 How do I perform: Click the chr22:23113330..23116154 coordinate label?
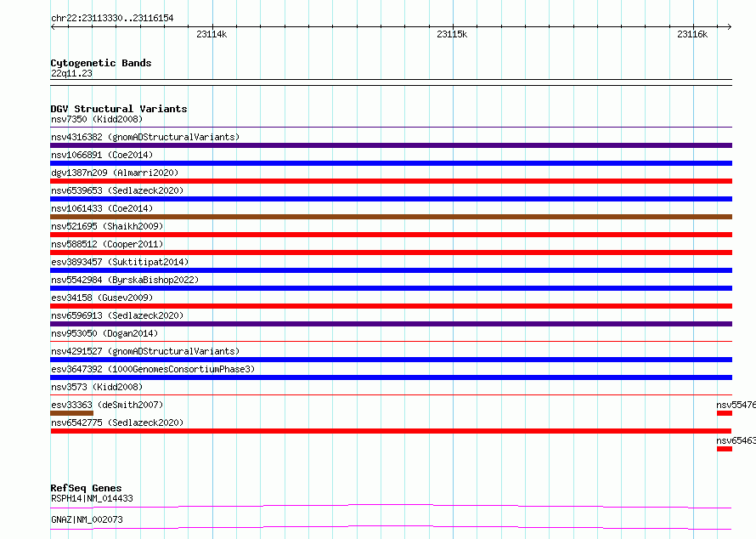tap(112, 19)
